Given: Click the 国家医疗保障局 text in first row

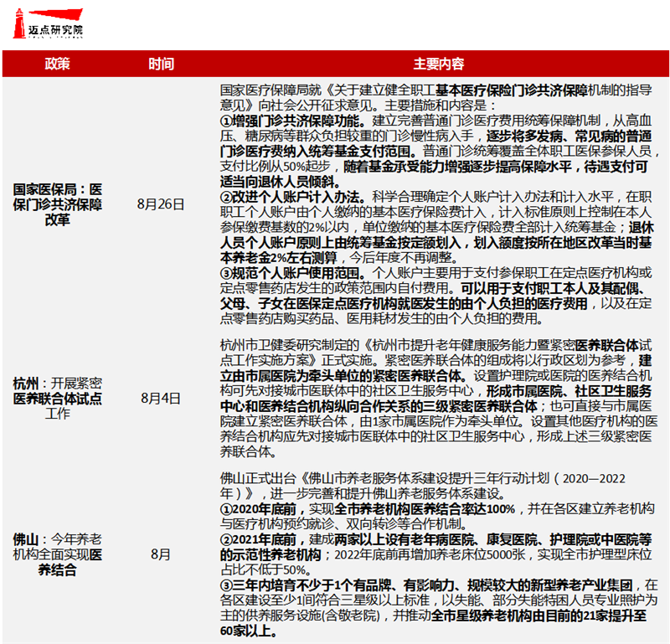Looking at the screenshot, I should (x=261, y=89).
